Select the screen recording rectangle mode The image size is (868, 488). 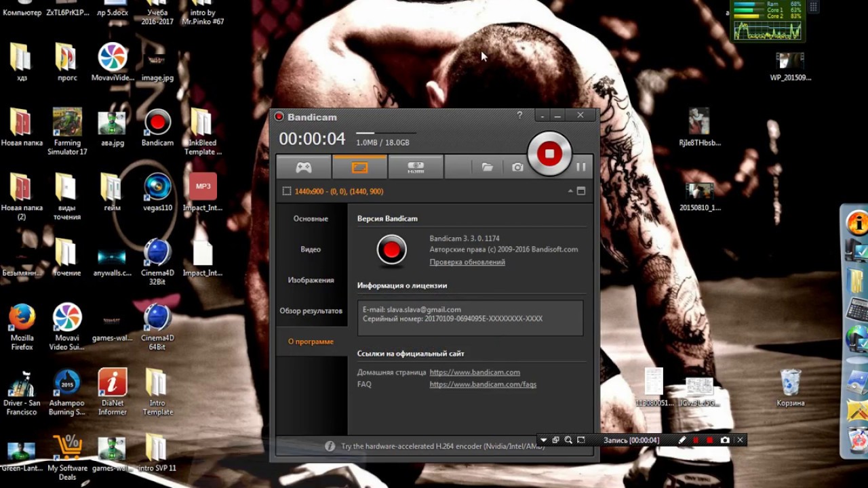(359, 167)
